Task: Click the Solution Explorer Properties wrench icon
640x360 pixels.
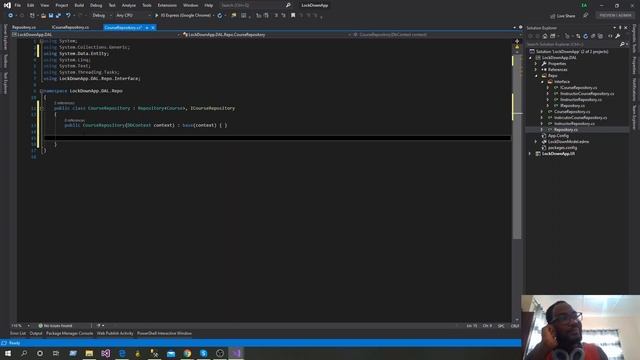Action: pyautogui.click(x=618, y=36)
